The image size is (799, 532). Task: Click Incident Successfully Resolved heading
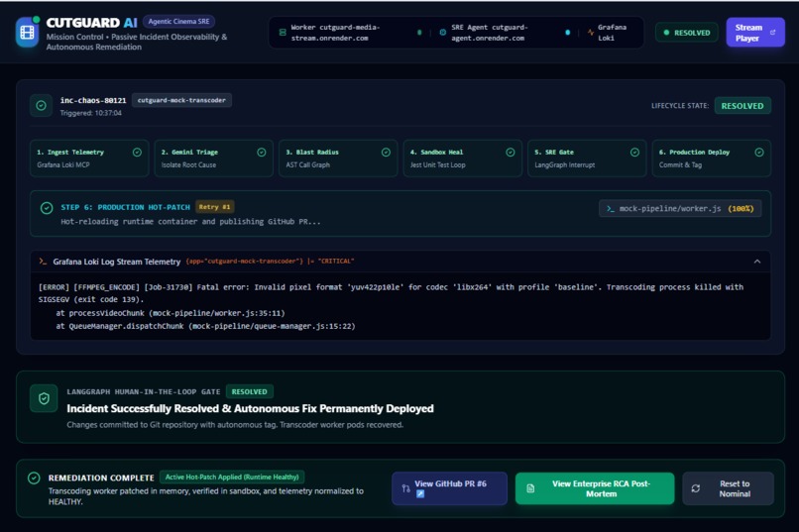click(x=250, y=409)
